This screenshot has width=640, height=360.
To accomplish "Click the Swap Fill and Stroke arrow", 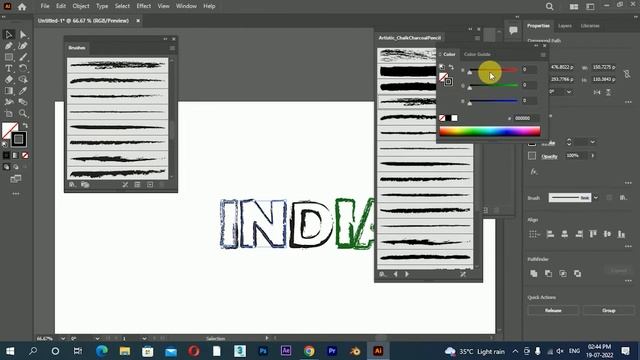I will (x=26, y=125).
